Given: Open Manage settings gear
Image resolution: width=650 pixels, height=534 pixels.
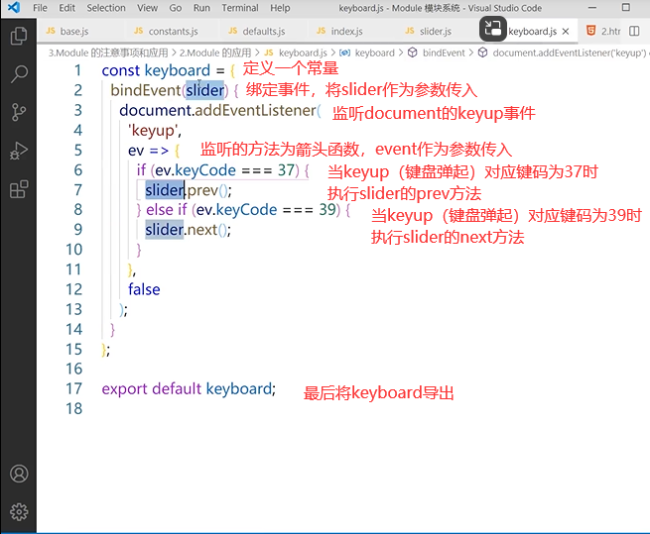Looking at the screenshot, I should pyautogui.click(x=19, y=512).
